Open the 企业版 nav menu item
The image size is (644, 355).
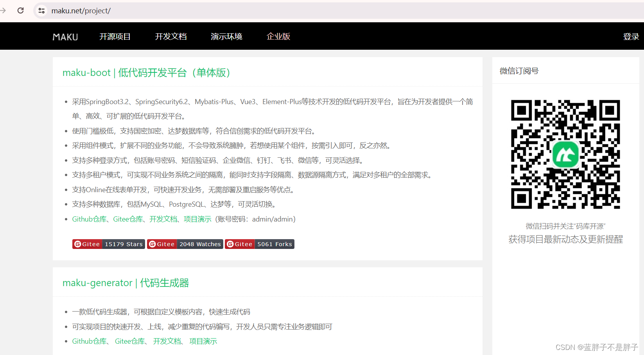(278, 36)
